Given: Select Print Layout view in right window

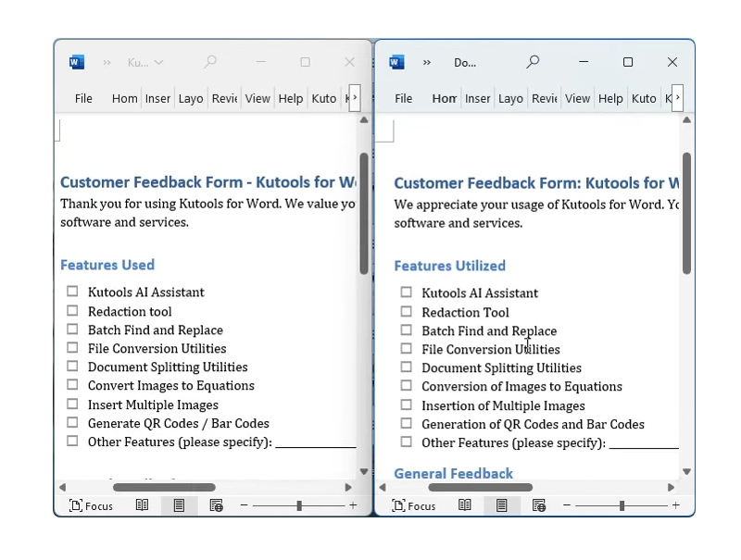Looking at the screenshot, I should point(501,505).
